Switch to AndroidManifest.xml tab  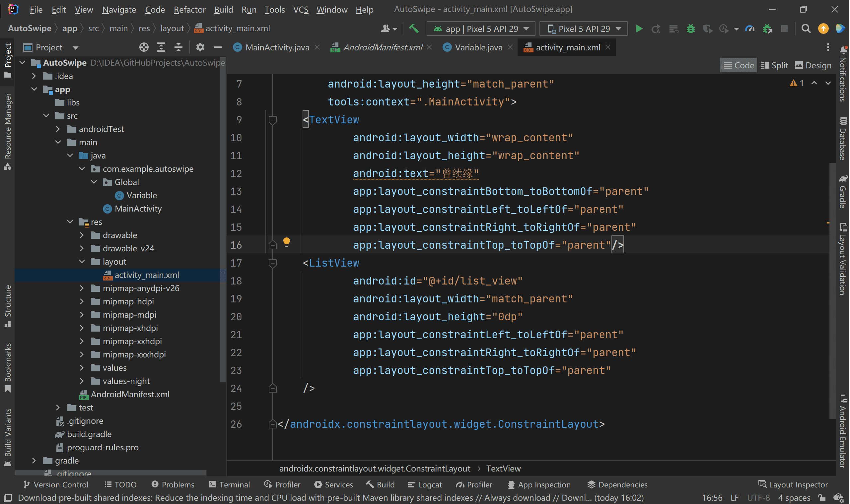tap(382, 47)
